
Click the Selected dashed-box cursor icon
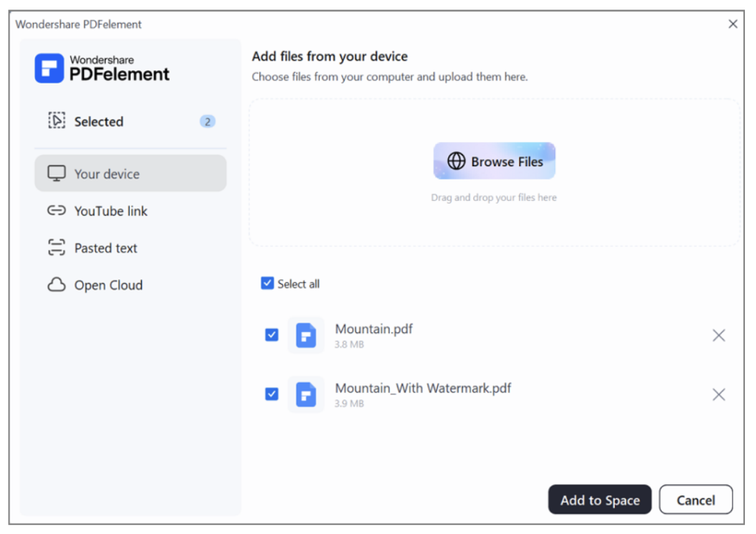point(56,120)
